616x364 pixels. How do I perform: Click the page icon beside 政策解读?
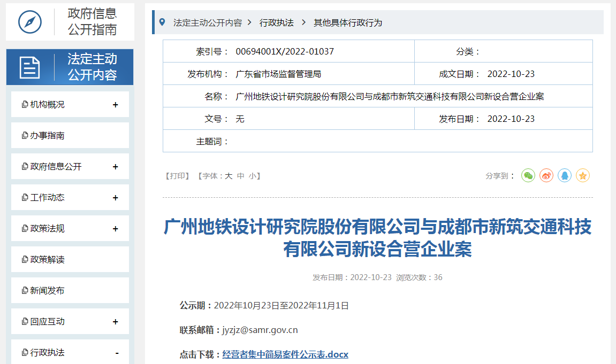click(25, 259)
